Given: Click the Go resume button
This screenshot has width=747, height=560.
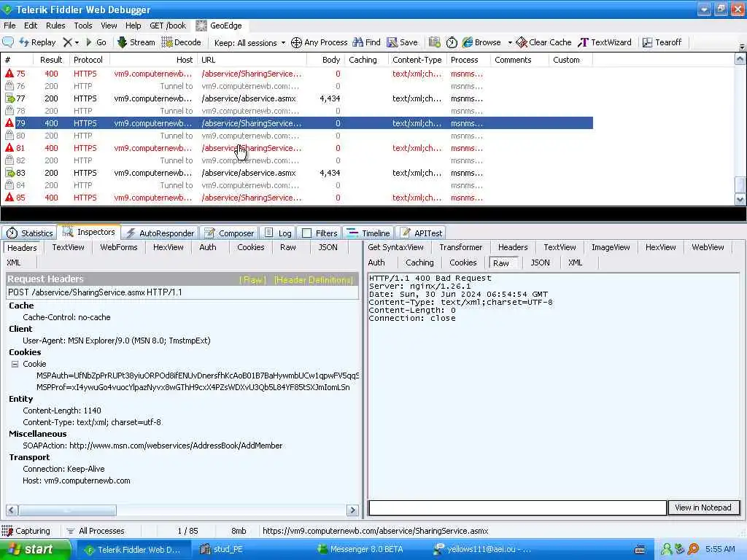Looking at the screenshot, I should point(96,42).
